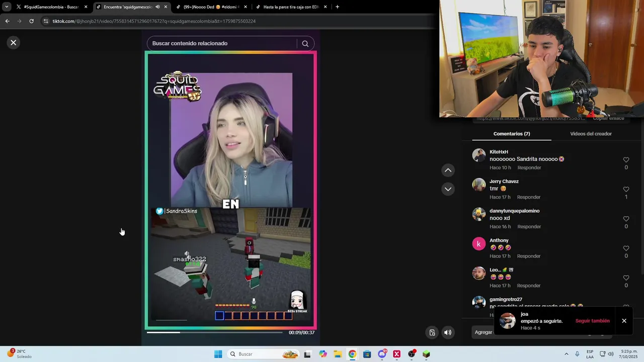Like KiteHxH's comment

coord(626,160)
